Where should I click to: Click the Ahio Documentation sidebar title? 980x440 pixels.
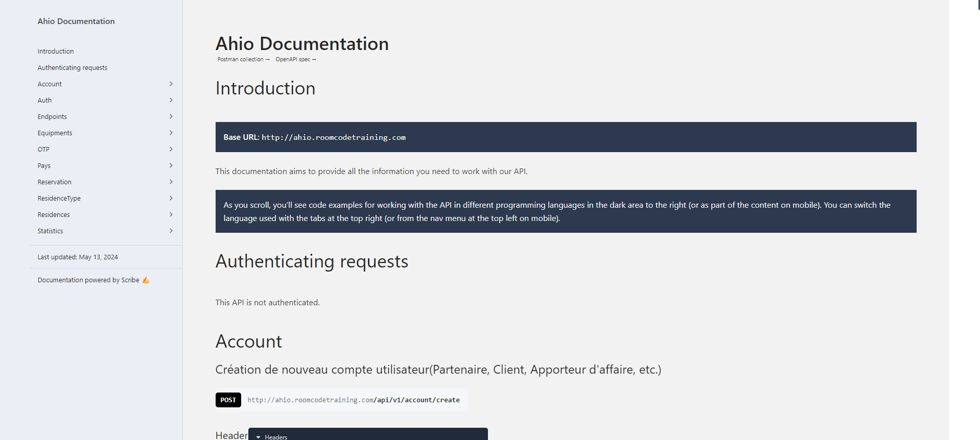point(76,21)
